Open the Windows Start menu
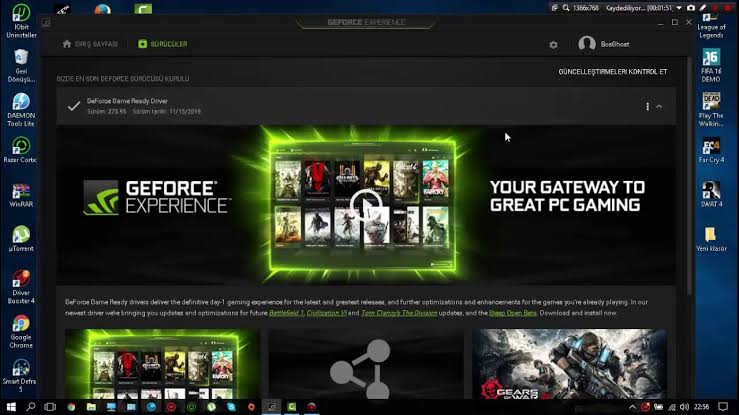This screenshot has width=739, height=415. pos(10,407)
